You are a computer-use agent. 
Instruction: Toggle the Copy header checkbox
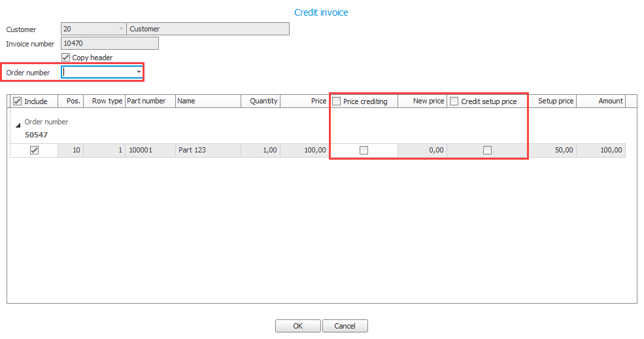click(x=65, y=58)
